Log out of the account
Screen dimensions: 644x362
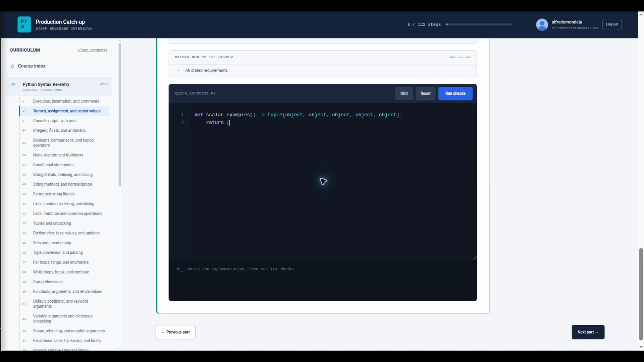click(611, 24)
